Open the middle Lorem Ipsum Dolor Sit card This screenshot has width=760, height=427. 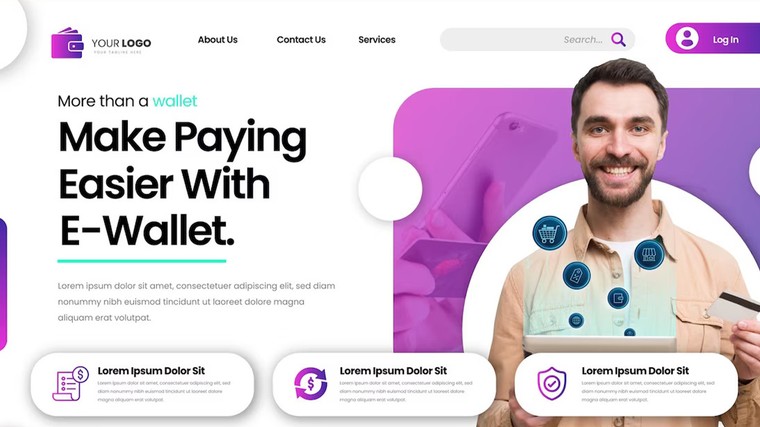tap(384, 384)
